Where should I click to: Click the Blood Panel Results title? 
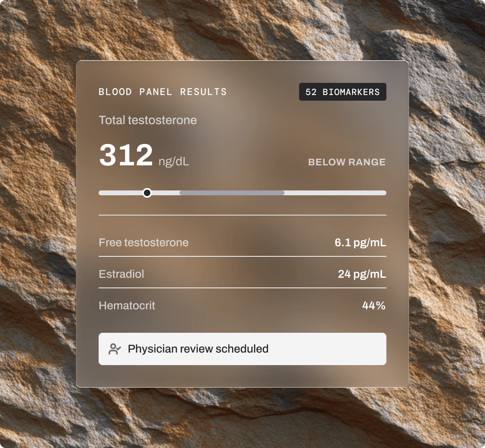(163, 92)
